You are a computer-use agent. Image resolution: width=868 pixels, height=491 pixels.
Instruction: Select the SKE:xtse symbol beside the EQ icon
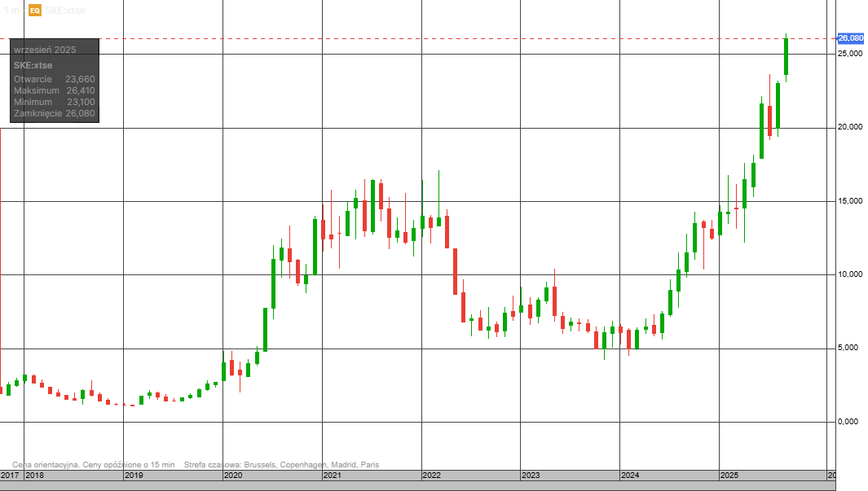[64, 11]
